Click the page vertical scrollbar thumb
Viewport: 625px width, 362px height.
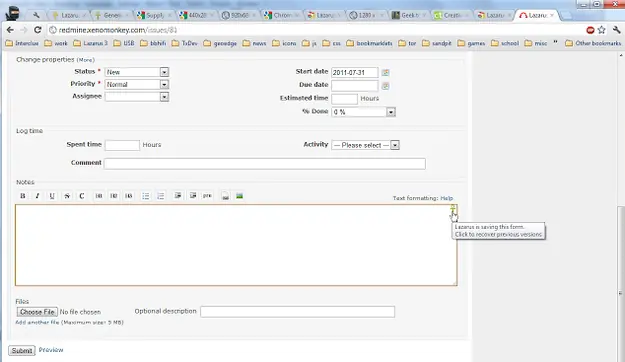click(x=621, y=283)
